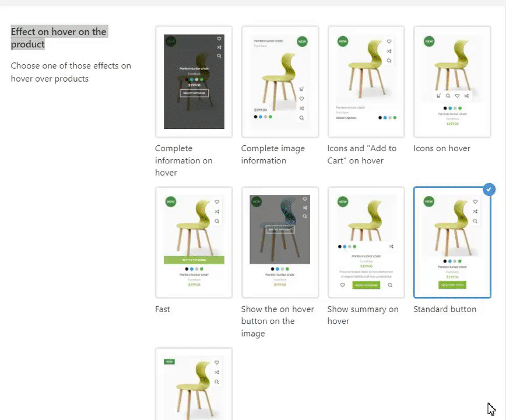
Task: Select the 'Complete image information' thumbnail
Action: 280,82
